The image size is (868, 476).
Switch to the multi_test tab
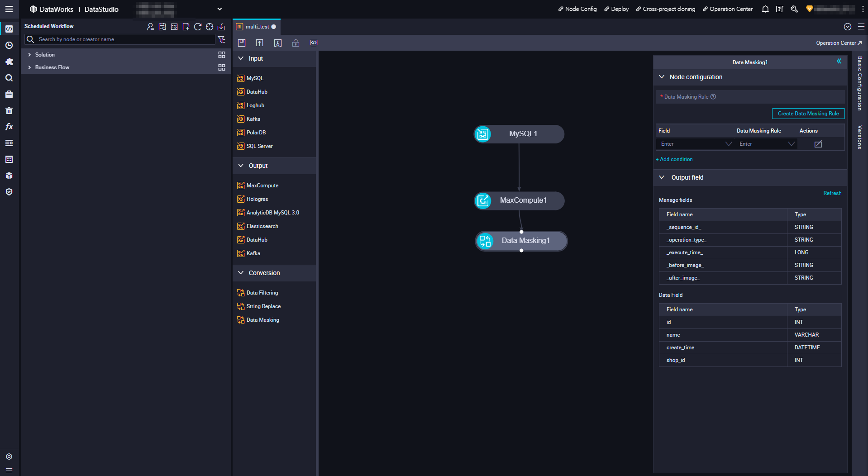click(x=257, y=27)
